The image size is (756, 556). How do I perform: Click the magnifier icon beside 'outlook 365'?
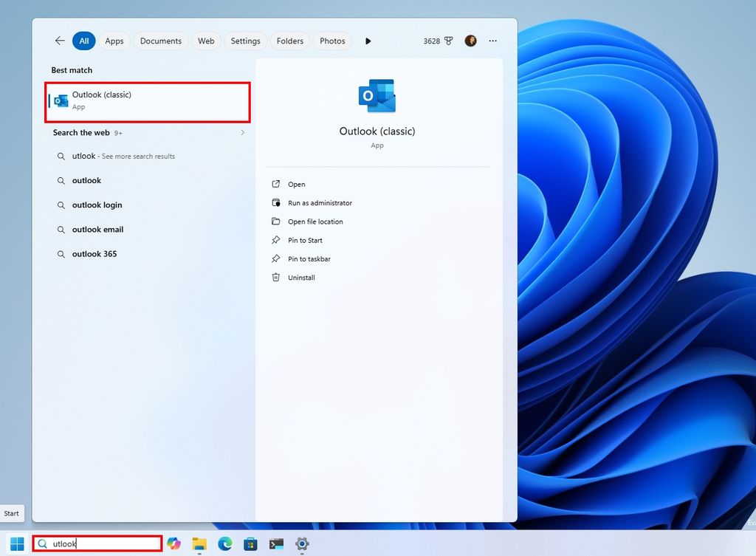point(61,254)
